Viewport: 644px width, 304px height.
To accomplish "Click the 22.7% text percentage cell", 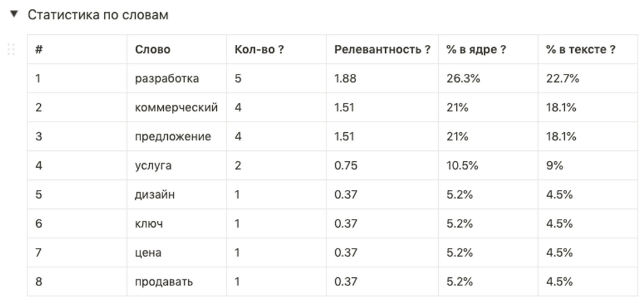I will (587, 79).
